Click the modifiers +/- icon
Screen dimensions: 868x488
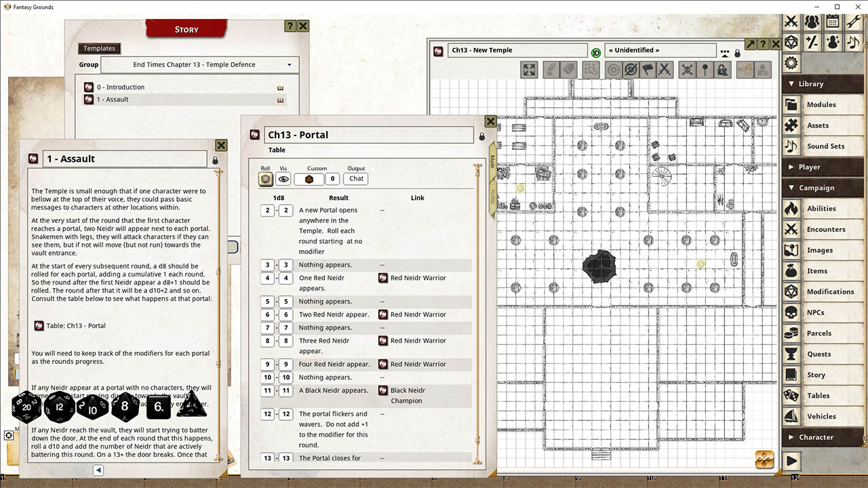(x=812, y=43)
